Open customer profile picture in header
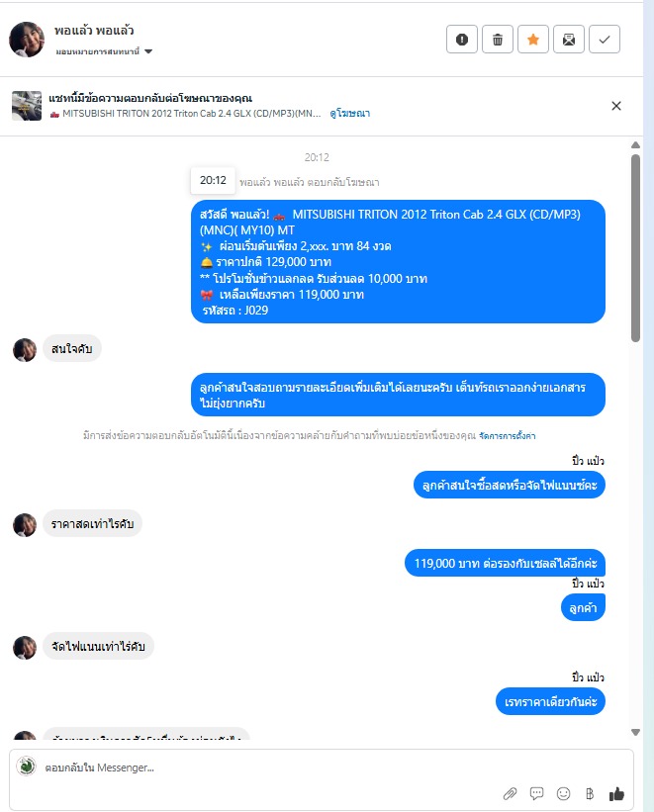The image size is (654, 812). pyautogui.click(x=27, y=40)
